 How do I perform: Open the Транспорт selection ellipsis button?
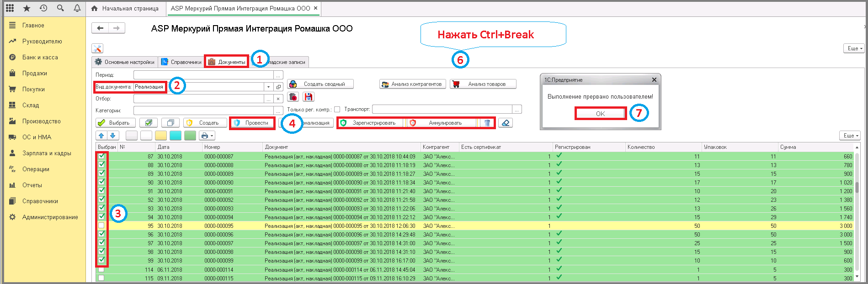tap(517, 109)
